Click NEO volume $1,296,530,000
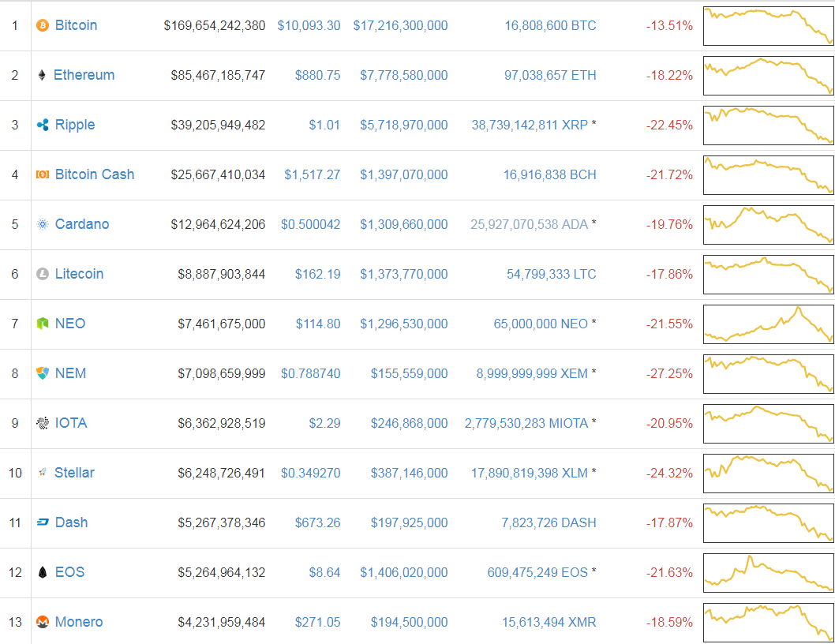Image resolution: width=835 pixels, height=644 pixels. [x=404, y=324]
